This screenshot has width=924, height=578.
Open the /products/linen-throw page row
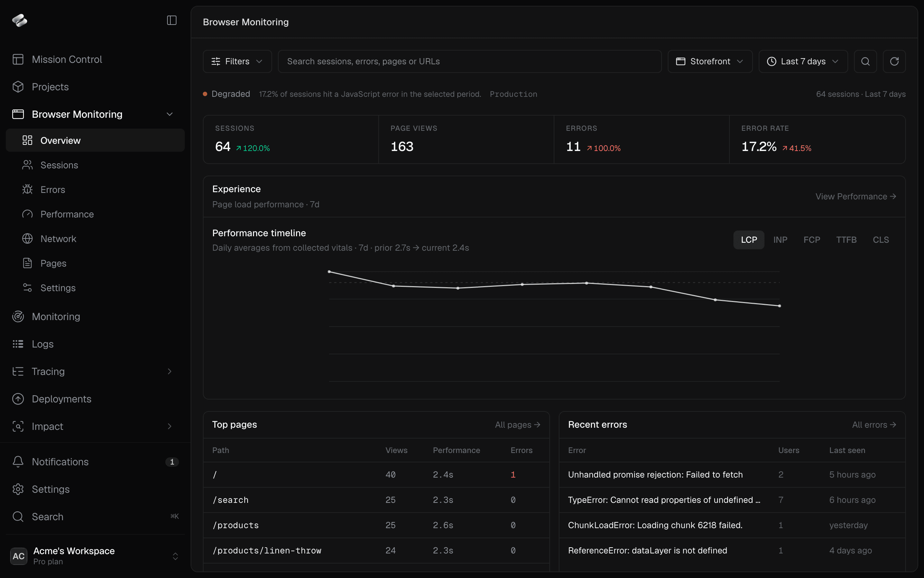pyautogui.click(x=376, y=551)
